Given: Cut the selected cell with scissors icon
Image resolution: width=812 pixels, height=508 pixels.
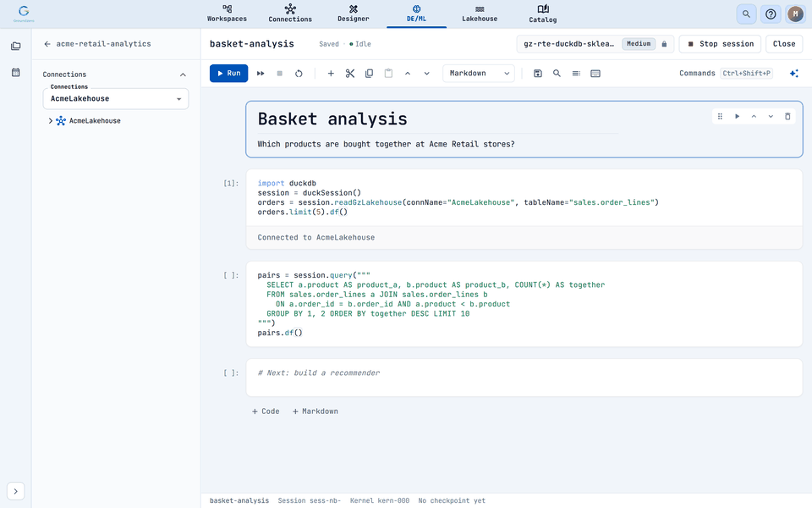Looking at the screenshot, I should coord(350,74).
